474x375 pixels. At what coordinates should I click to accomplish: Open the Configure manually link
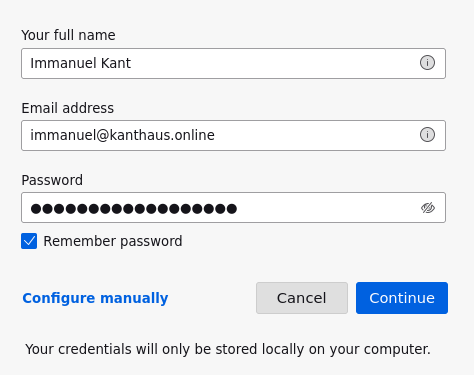(x=95, y=298)
